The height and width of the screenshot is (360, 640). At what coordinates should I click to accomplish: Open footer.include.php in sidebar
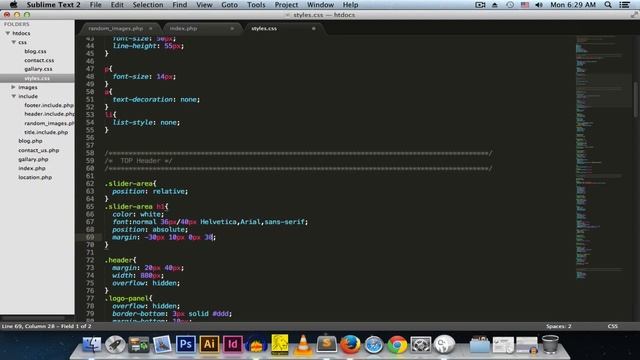point(49,105)
